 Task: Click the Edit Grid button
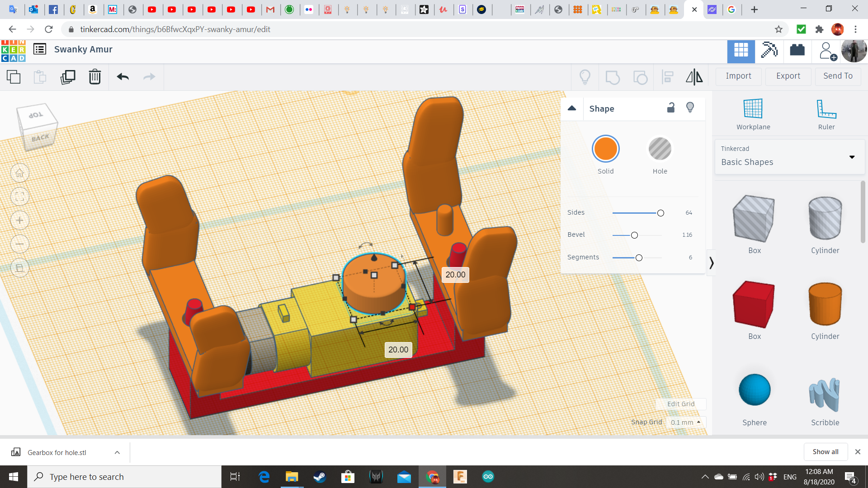tap(680, 404)
